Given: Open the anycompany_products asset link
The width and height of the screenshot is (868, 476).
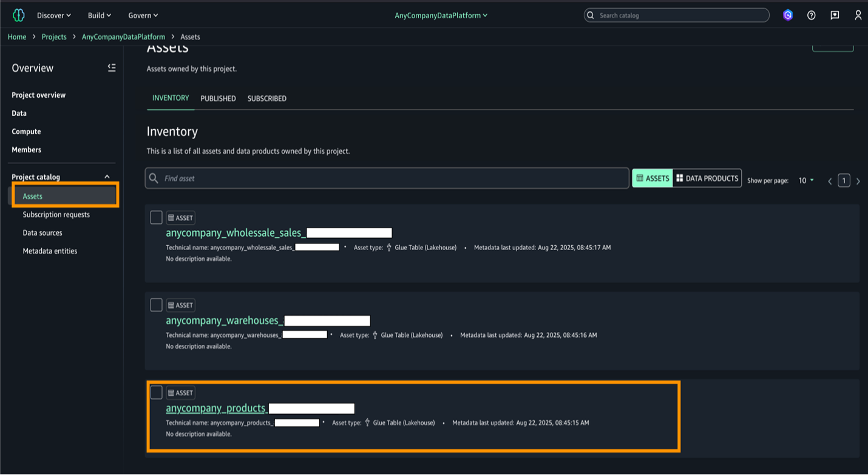Looking at the screenshot, I should [215, 408].
